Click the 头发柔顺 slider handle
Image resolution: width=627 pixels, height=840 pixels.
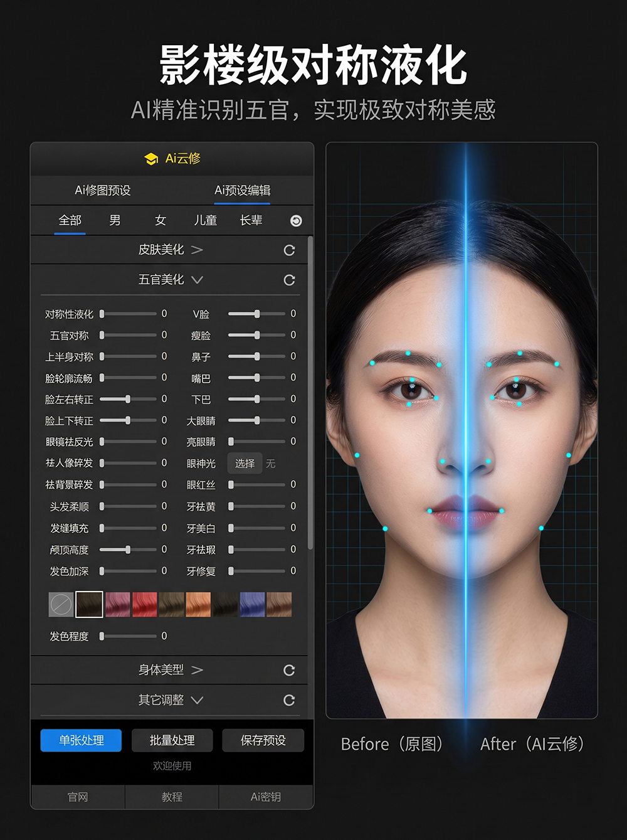point(102,506)
